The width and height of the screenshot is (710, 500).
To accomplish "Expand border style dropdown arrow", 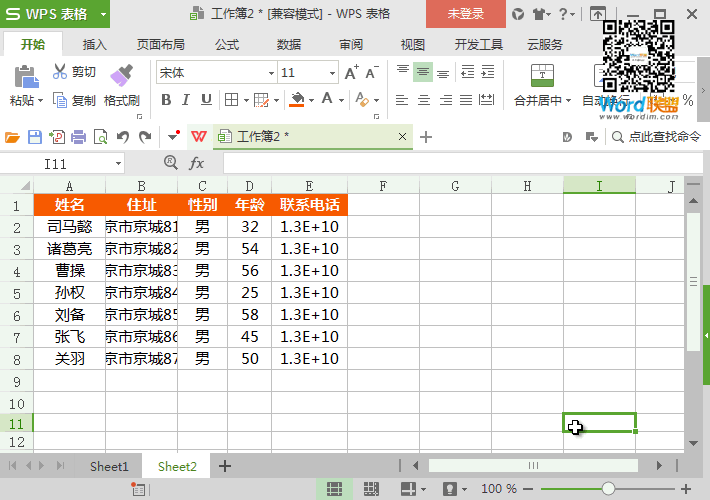I will click(x=246, y=101).
